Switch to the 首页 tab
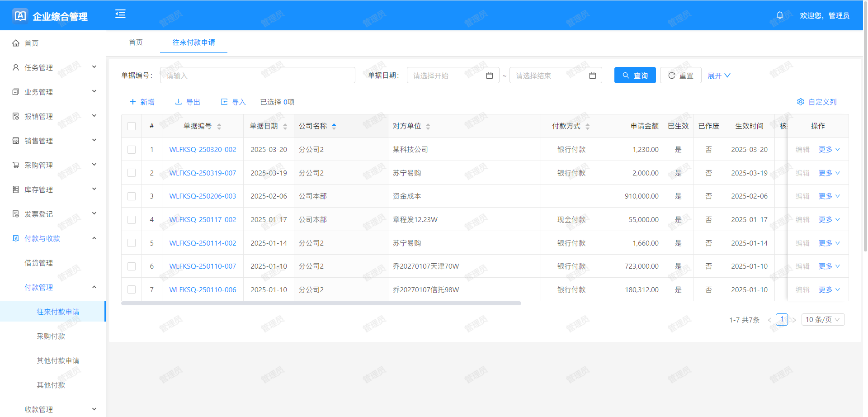The height and width of the screenshot is (417, 868). point(136,43)
